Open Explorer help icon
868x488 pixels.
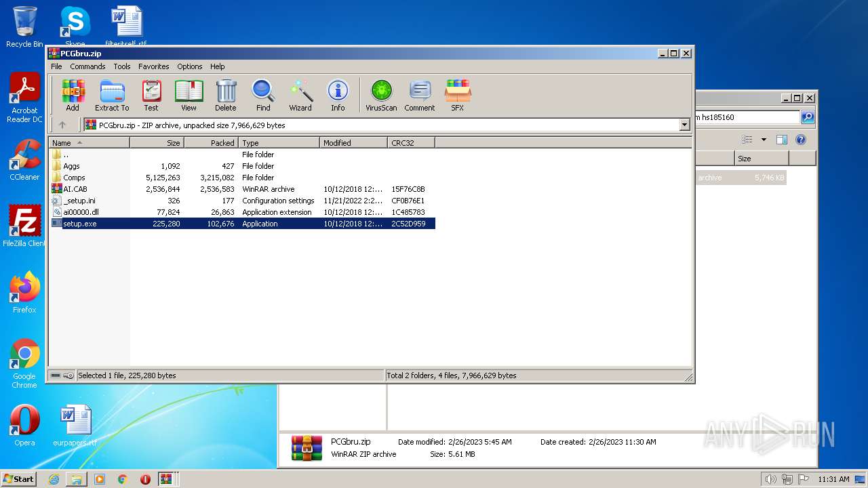click(801, 140)
